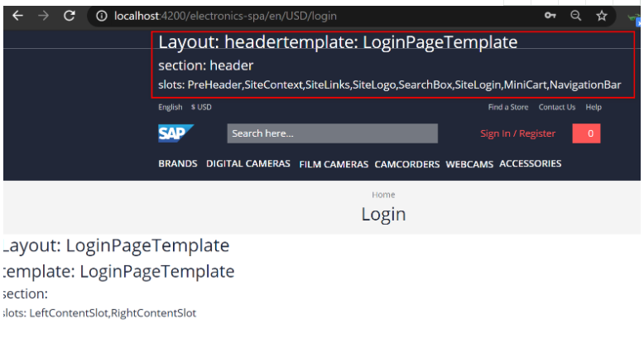Open site information icon in address bar
Image resolution: width=644 pixels, height=344 pixels.
click(x=102, y=16)
